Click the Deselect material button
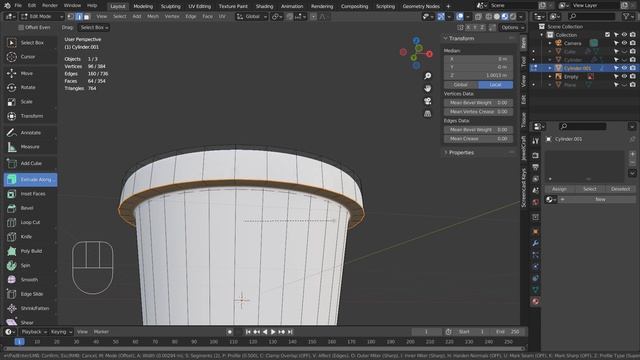This screenshot has height=360, width=640. 620,189
